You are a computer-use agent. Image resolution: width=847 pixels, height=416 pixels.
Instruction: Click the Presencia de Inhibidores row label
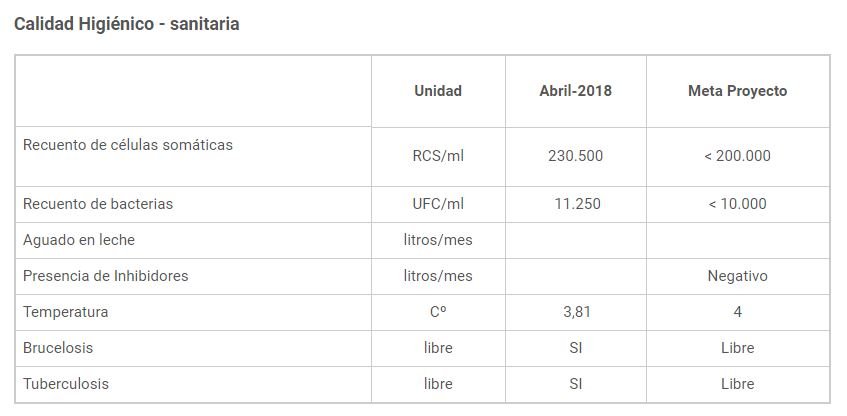point(106,276)
